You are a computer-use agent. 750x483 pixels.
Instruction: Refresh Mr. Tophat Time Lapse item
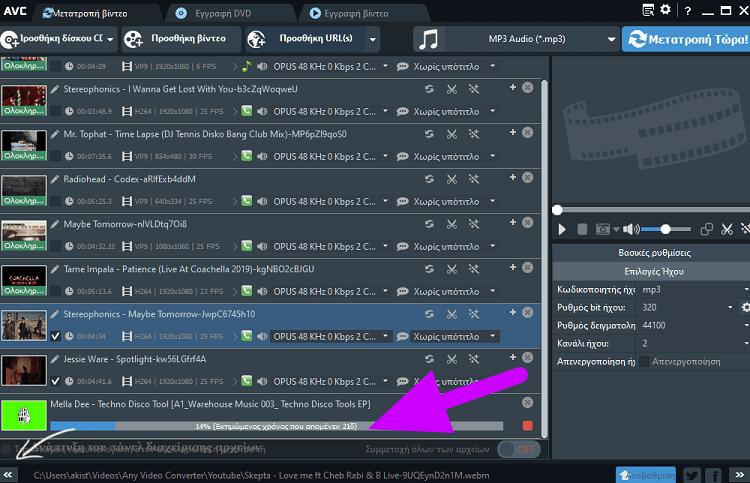coord(429,134)
